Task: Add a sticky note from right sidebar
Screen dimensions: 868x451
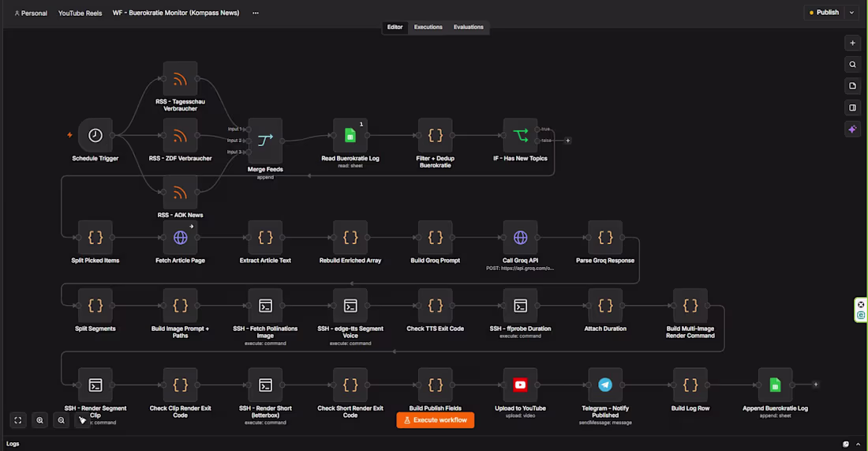Action: pos(852,86)
